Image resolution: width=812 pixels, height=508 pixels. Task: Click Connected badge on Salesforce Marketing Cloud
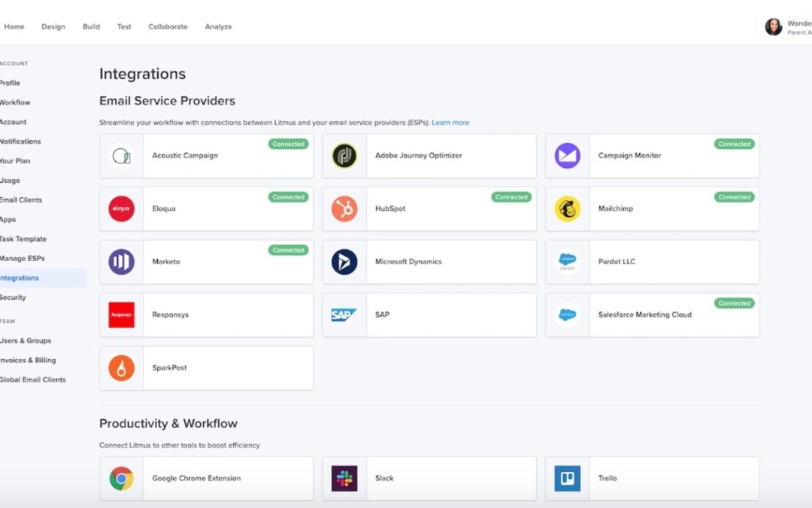click(x=735, y=303)
